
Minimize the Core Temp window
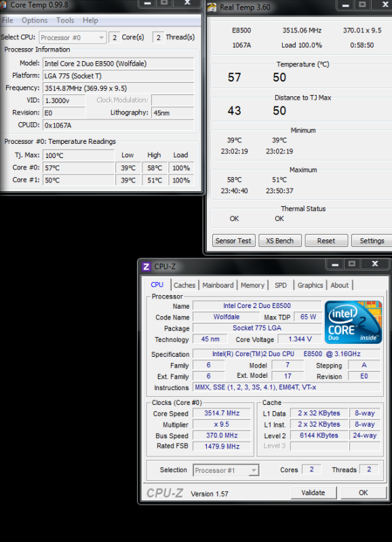[147, 3]
